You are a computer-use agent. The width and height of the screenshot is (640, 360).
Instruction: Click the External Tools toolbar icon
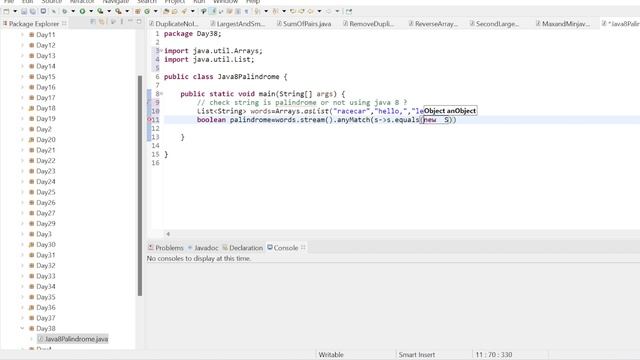[118, 11]
